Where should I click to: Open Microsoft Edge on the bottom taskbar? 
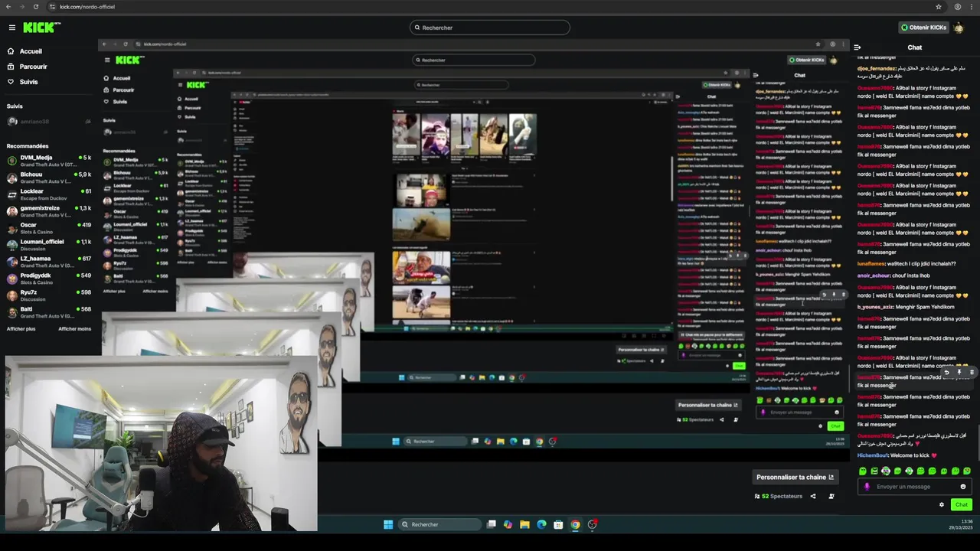coord(541,524)
